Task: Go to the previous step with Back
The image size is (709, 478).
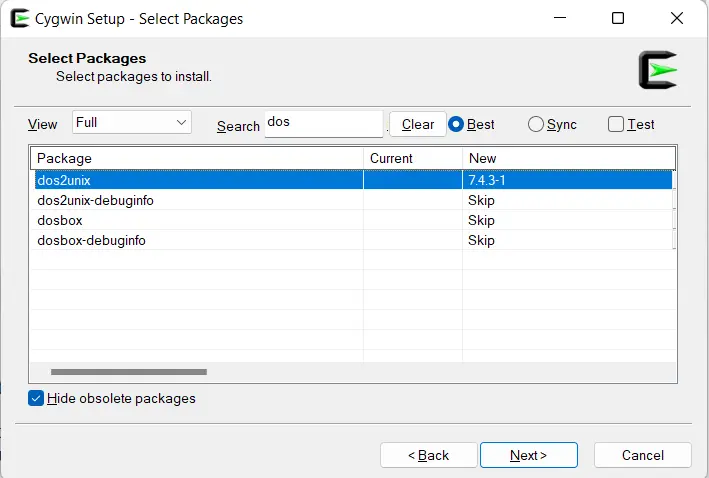Action: coord(429,455)
